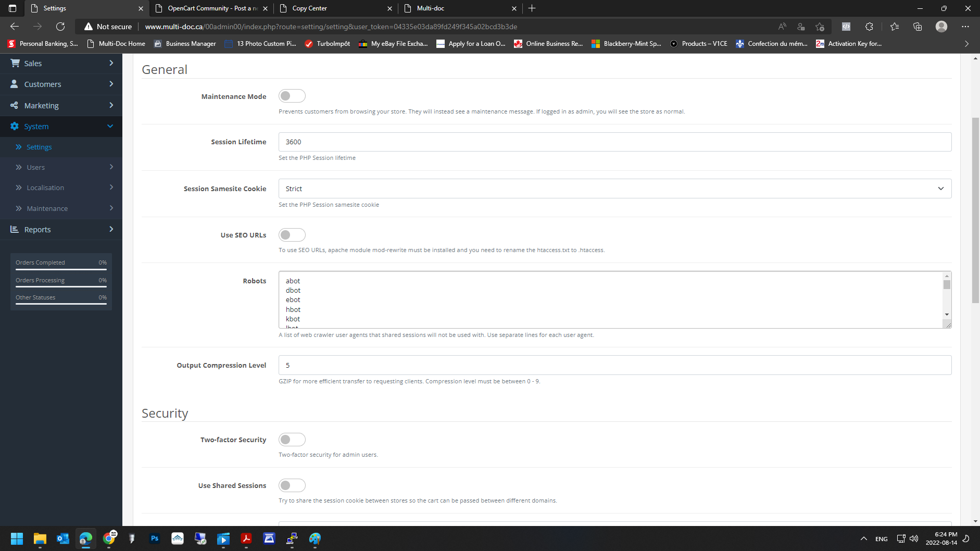Click the Reports chart icon
980x551 pixels.
tap(14, 229)
